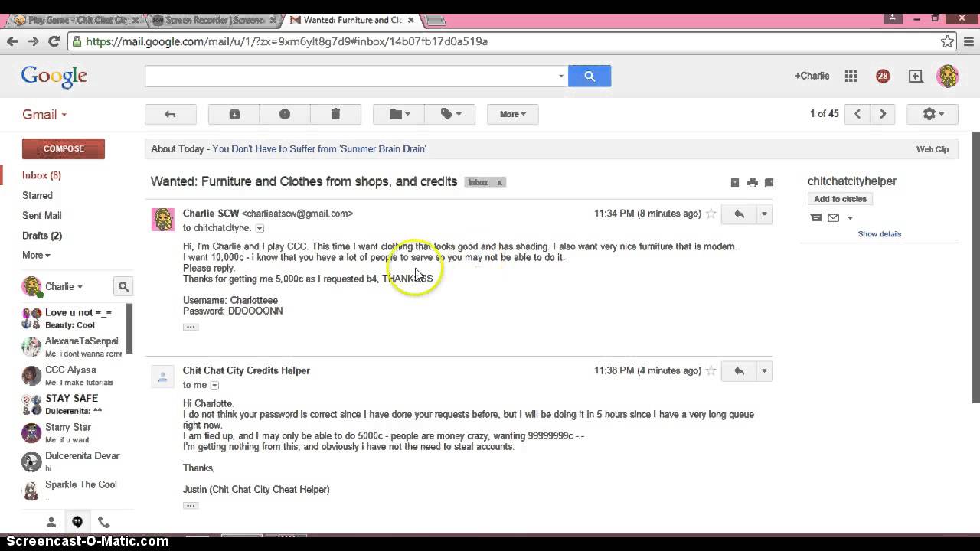
Task: Click the browser back arrow
Action: pos(12,41)
